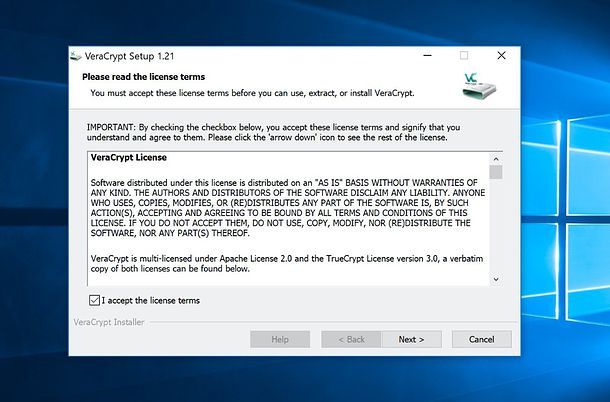Click the 'IMPORTANT: By checking the checkbox' notice

(x=273, y=132)
